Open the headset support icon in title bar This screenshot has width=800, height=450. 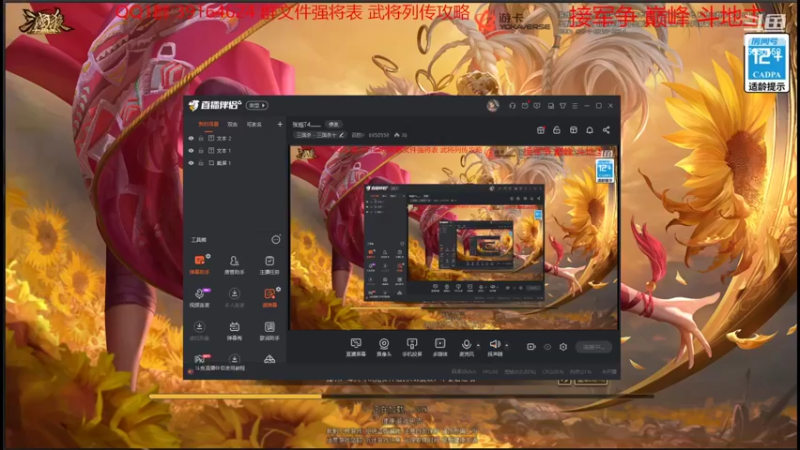click(512, 106)
